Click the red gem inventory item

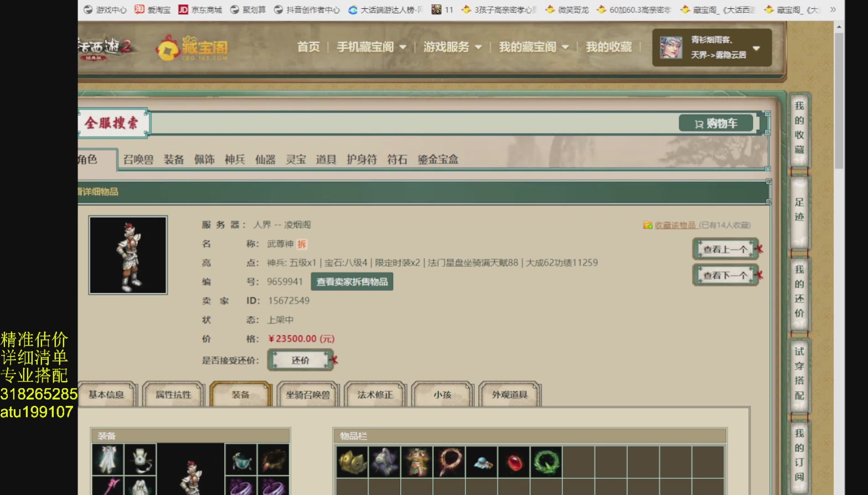(x=514, y=462)
